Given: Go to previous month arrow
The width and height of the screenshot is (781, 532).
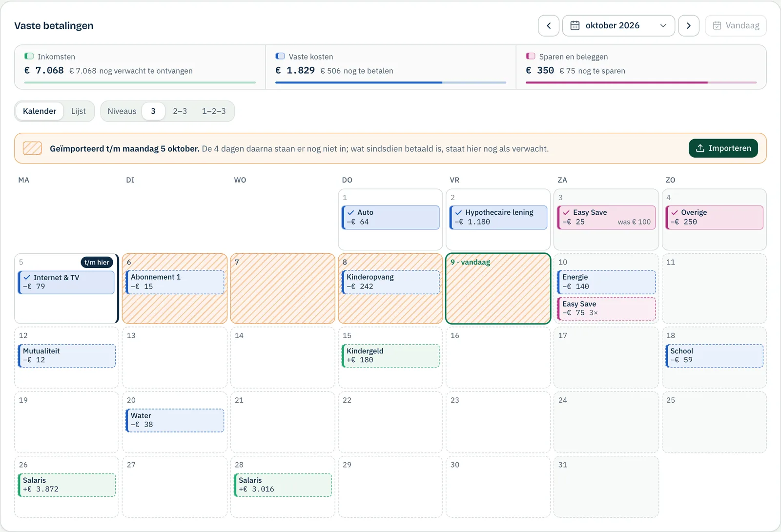Looking at the screenshot, I should pos(549,25).
